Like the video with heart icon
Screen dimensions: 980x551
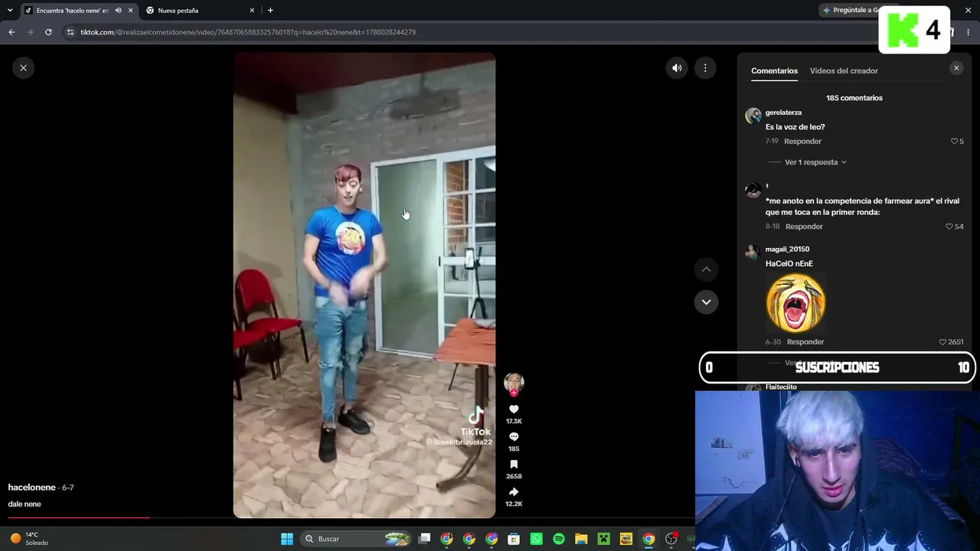[x=514, y=409]
